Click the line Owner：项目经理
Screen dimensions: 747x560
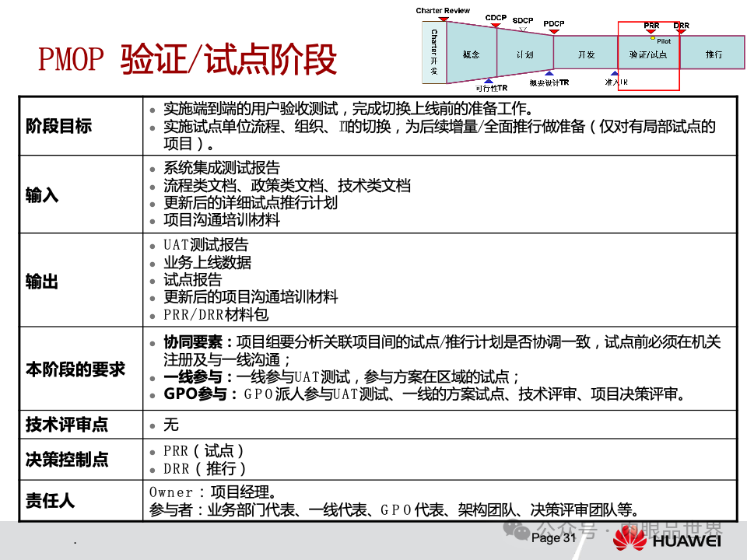[212, 492]
